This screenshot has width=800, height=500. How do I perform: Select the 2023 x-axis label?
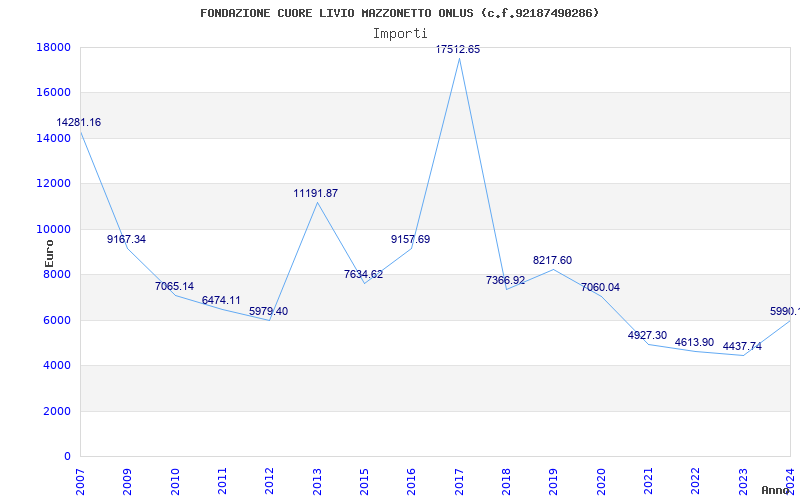click(742, 482)
